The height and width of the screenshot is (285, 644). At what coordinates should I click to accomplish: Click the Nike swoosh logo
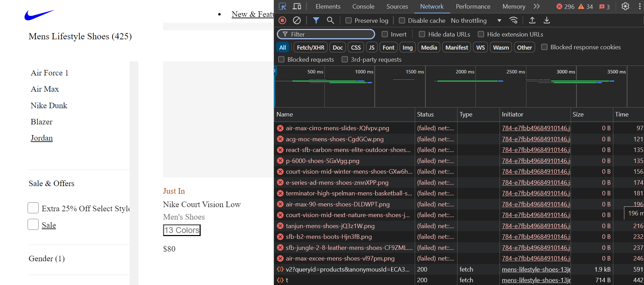pos(39,15)
